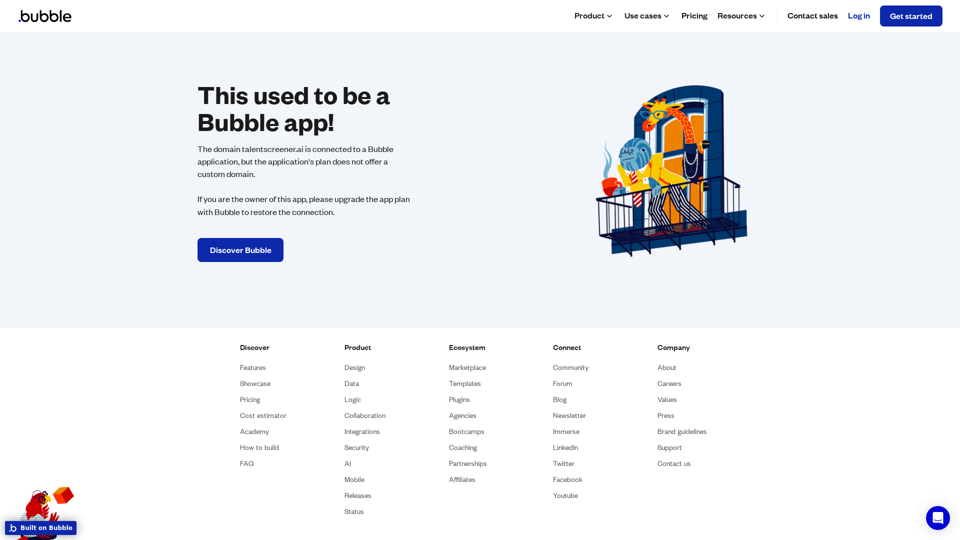Open the Logic footer link
960x540 pixels.
(x=352, y=399)
